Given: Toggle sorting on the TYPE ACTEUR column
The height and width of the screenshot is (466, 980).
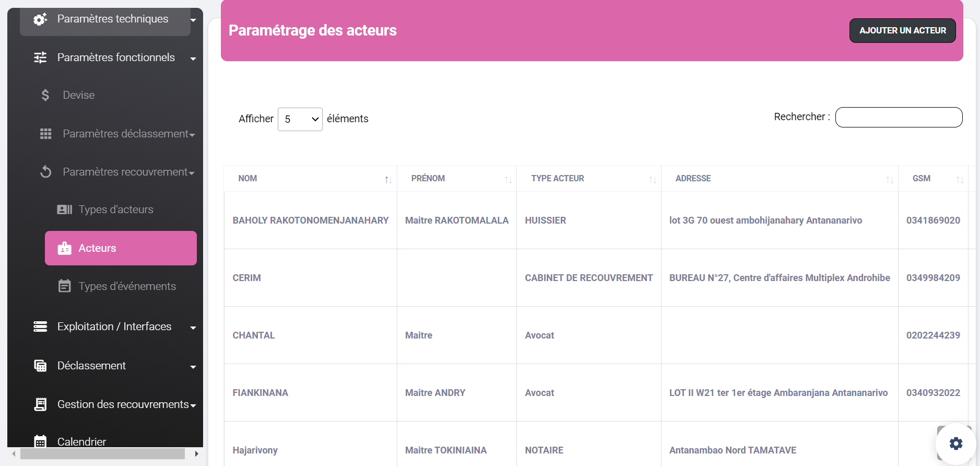Looking at the screenshot, I should coord(588,179).
